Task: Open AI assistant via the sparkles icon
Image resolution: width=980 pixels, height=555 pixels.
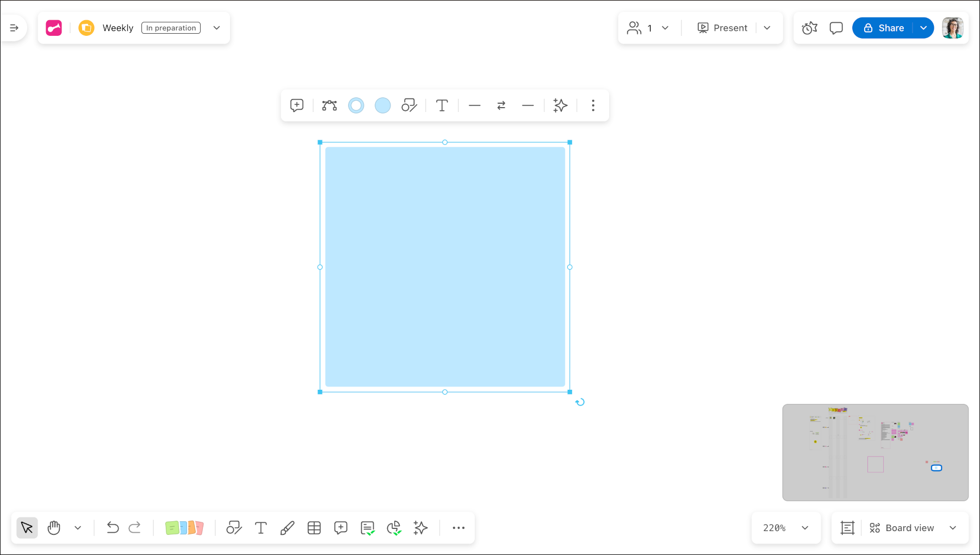Action: [x=420, y=527]
